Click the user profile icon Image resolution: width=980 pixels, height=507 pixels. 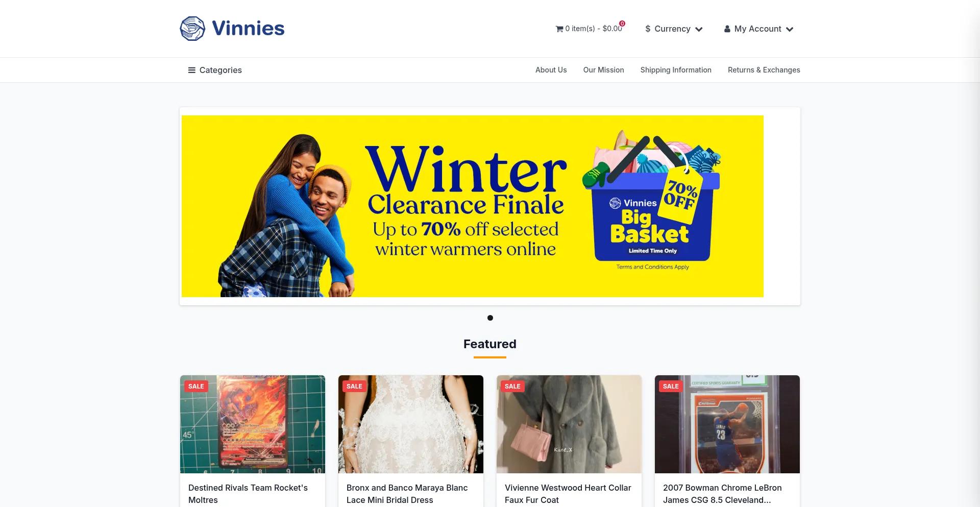tap(727, 29)
